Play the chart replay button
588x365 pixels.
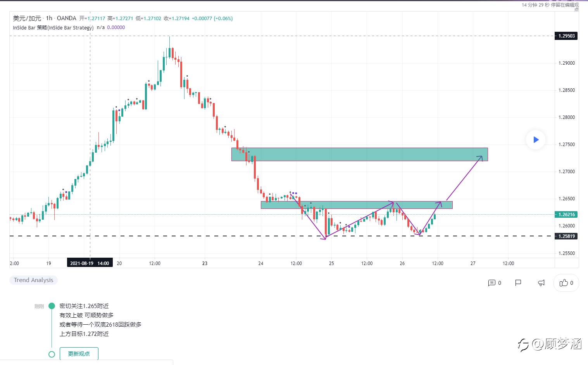(x=536, y=140)
